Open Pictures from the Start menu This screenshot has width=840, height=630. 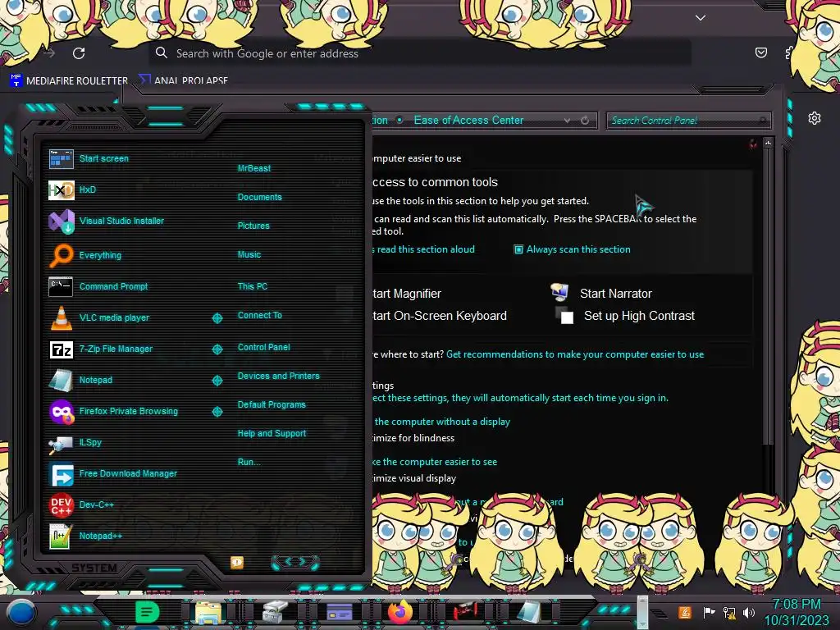coord(253,226)
